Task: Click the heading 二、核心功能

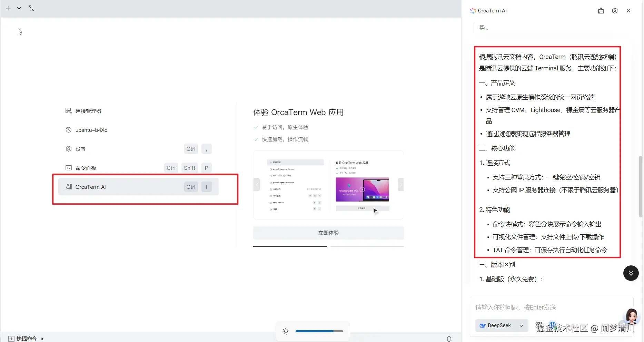Action: click(497, 148)
